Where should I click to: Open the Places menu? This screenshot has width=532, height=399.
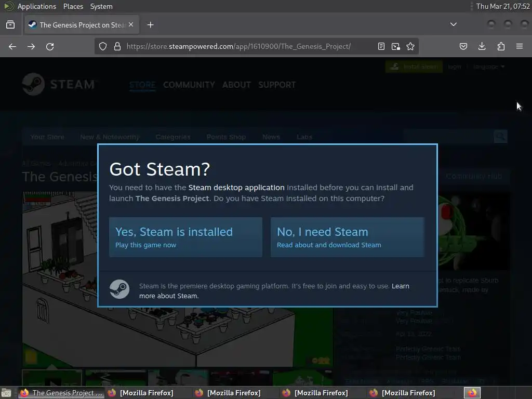click(73, 6)
